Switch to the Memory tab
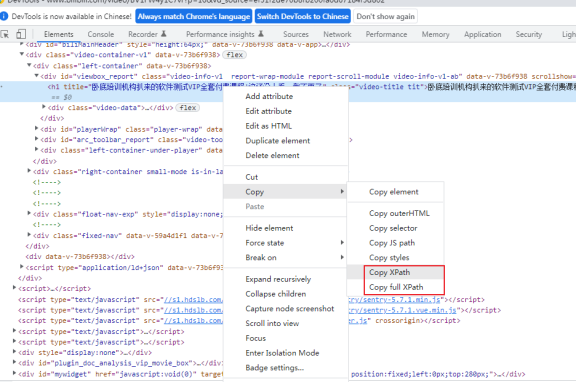 pyautogui.click(x=435, y=34)
